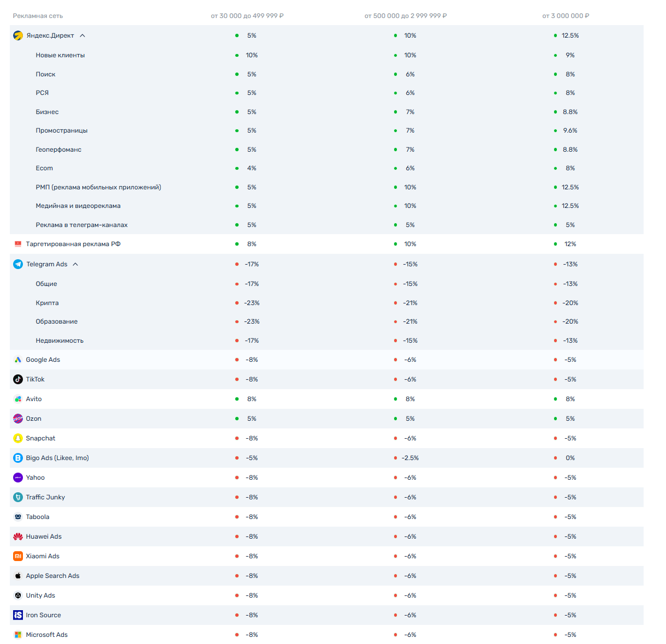Collapse the Telegram Ads section chevron

pos(75,264)
